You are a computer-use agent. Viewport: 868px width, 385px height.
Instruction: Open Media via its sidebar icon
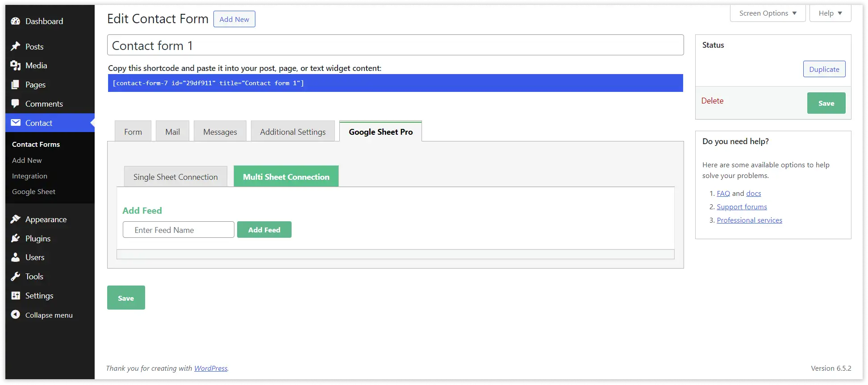click(x=16, y=66)
